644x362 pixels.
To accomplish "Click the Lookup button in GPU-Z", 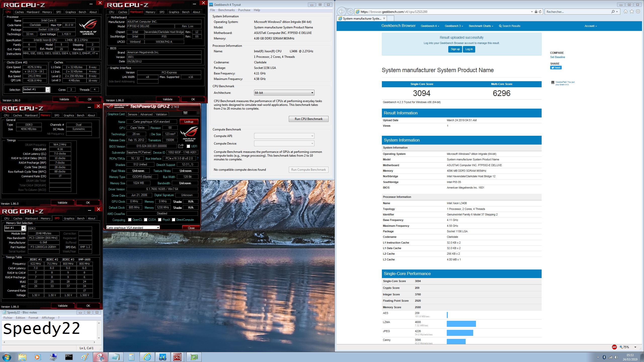I will coord(189,122).
